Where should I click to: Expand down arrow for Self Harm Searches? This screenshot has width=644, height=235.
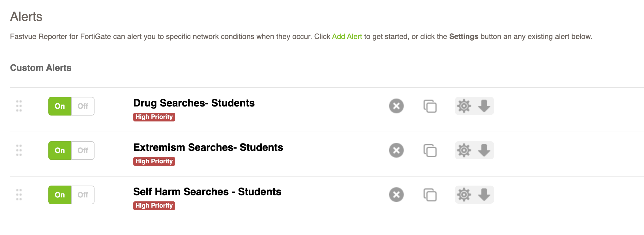(484, 195)
